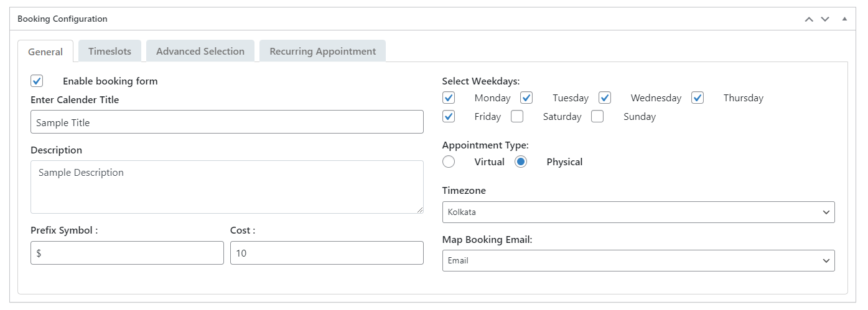Collapse the Booking Configuration panel
868x310 pixels.
coord(844,19)
